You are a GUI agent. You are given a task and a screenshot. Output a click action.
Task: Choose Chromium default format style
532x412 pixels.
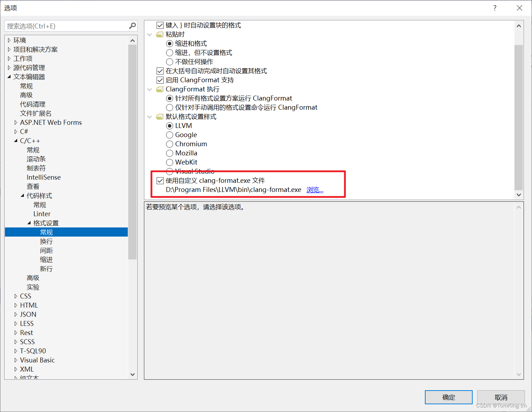[x=170, y=144]
